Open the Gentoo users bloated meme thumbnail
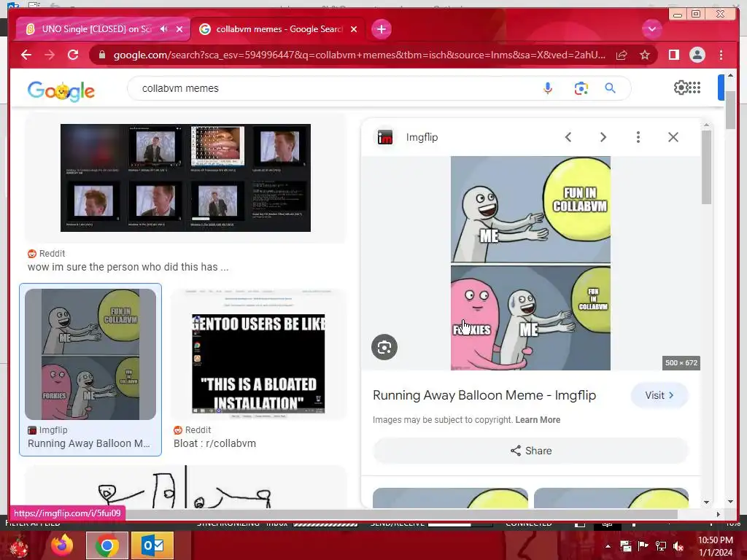 coord(258,354)
